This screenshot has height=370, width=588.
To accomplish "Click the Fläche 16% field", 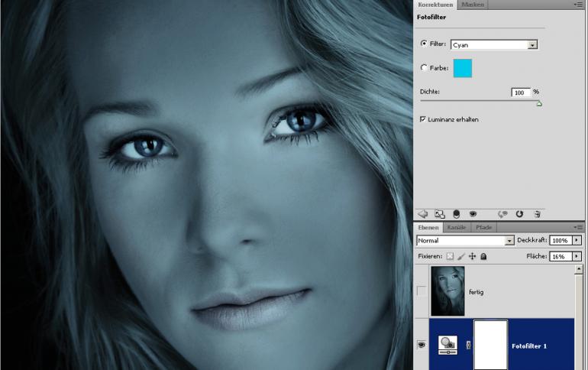I will click(561, 256).
